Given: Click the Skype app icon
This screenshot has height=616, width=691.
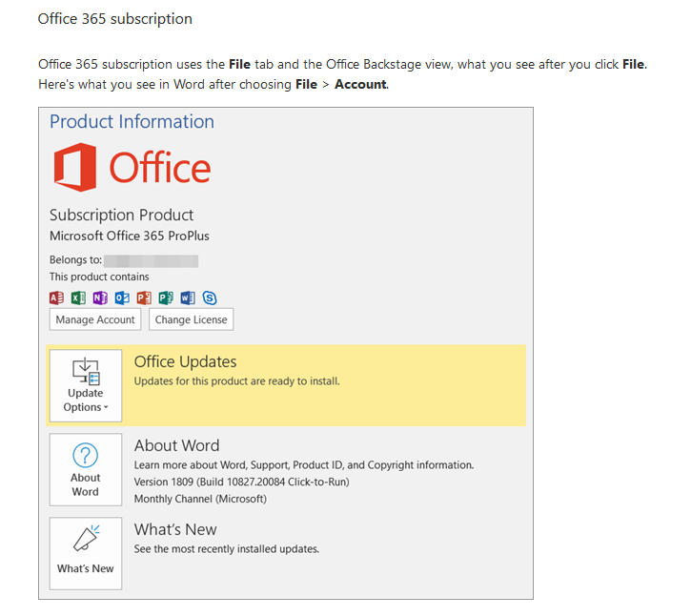Looking at the screenshot, I should [210, 298].
